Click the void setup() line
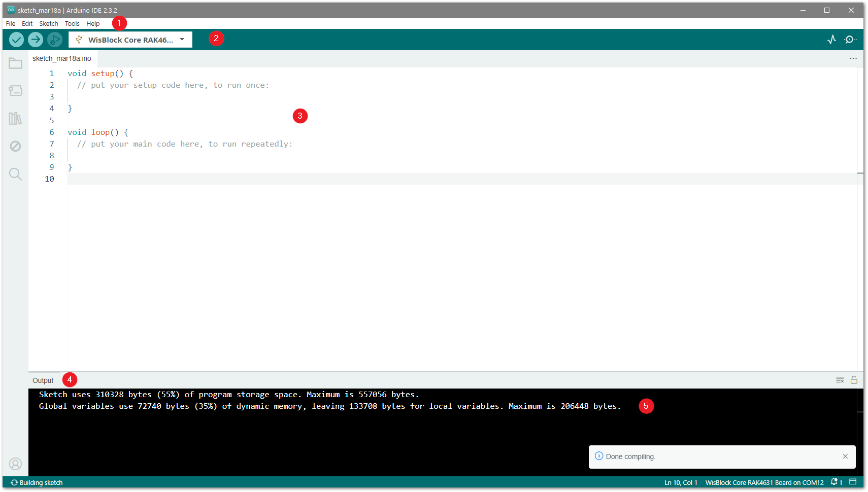This screenshot has width=868, height=492. pos(101,74)
